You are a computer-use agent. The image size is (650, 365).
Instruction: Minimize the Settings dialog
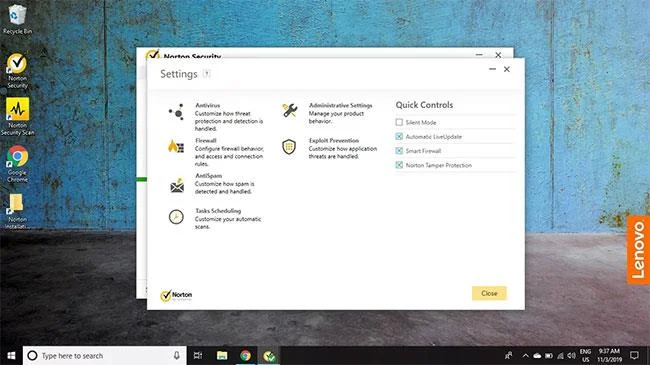(492, 69)
